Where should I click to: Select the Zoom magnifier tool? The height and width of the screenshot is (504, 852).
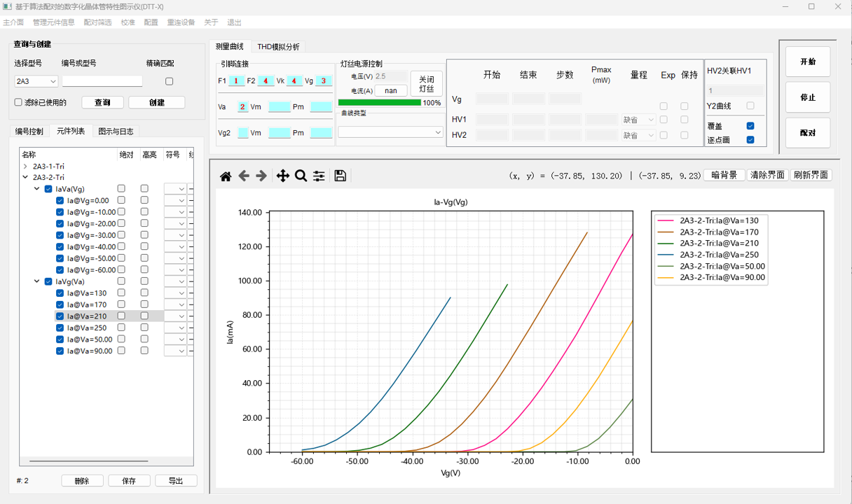click(x=301, y=176)
